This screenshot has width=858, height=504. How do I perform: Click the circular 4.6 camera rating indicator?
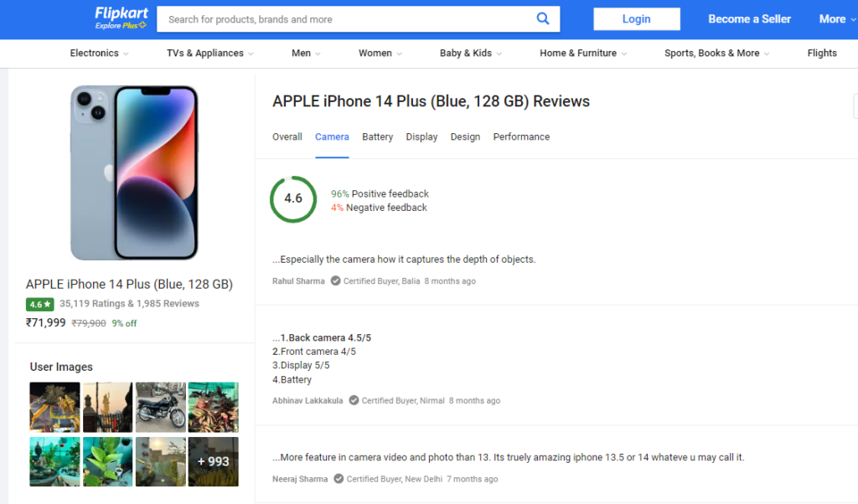pyautogui.click(x=293, y=199)
